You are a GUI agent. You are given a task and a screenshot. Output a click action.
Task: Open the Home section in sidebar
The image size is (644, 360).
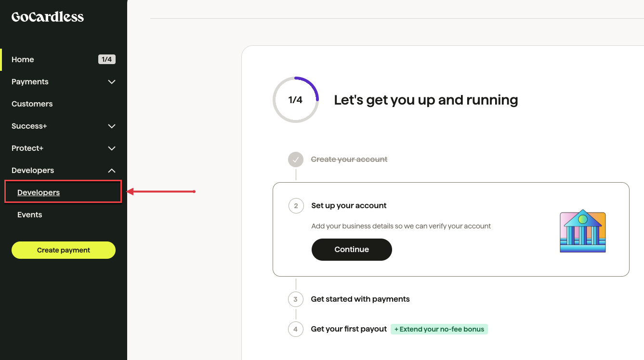tap(23, 59)
